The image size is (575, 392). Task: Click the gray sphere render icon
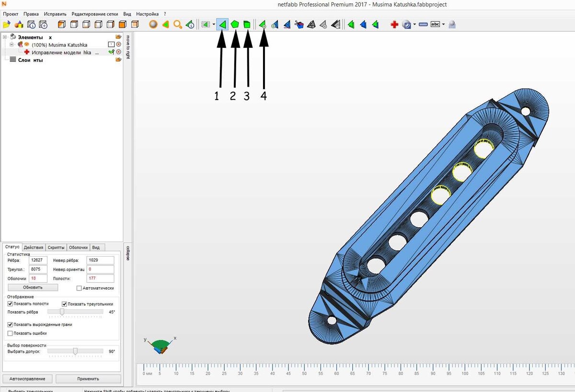pos(153,24)
